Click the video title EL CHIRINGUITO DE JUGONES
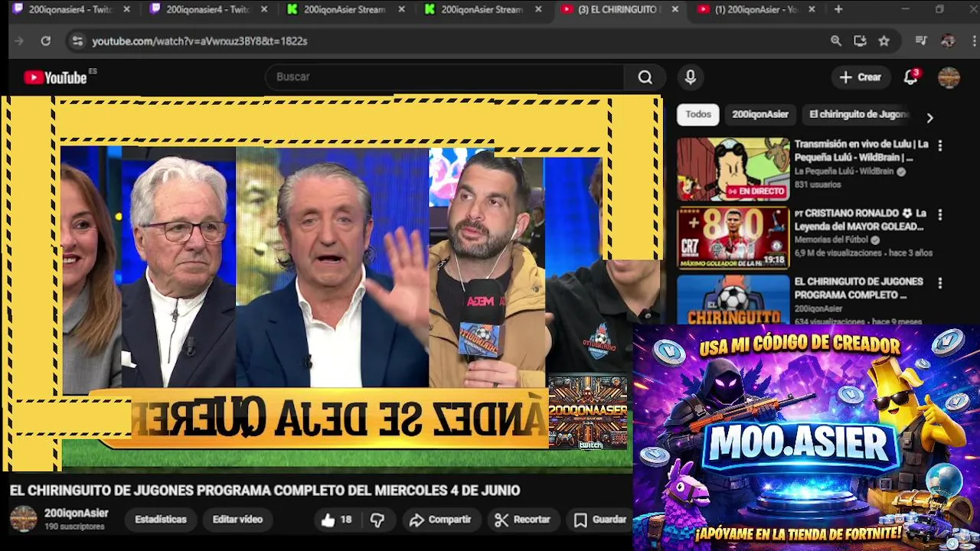This screenshot has height=551, width=980. point(265,491)
